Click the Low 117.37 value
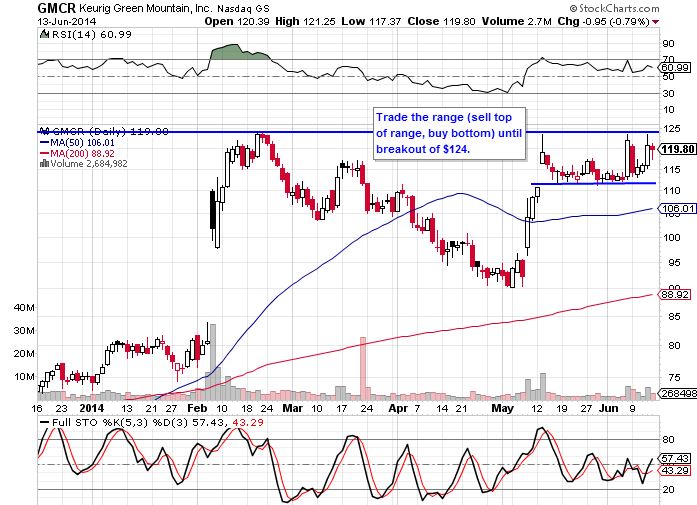Image resolution: width=697 pixels, height=505 pixels. (x=371, y=21)
